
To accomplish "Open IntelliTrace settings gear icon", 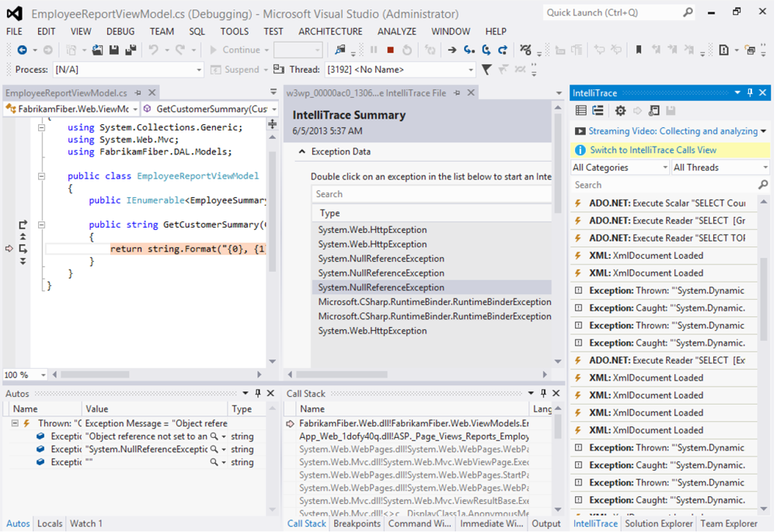I will point(620,111).
